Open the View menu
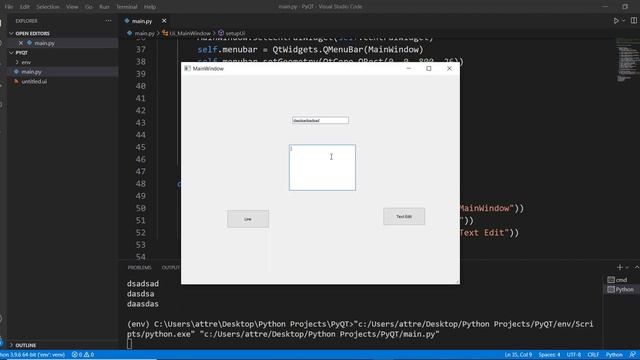This screenshot has height=360, width=640. coord(72,7)
